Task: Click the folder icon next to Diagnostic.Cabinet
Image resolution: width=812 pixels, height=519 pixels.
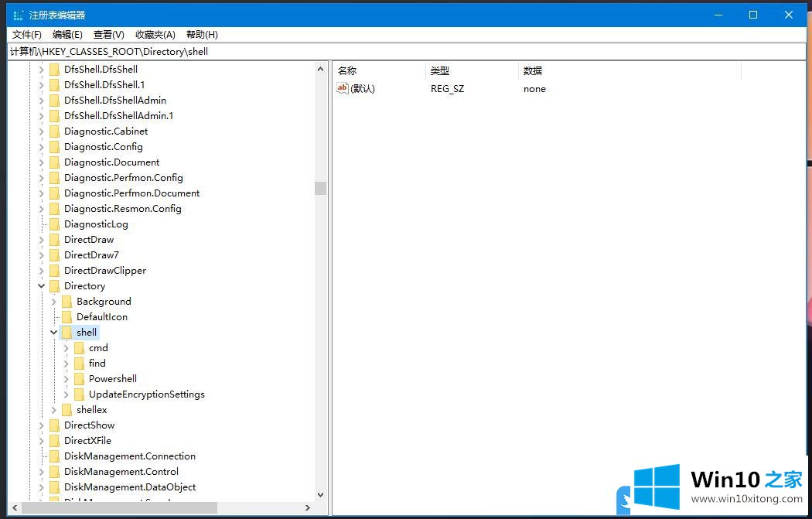Action: point(54,131)
